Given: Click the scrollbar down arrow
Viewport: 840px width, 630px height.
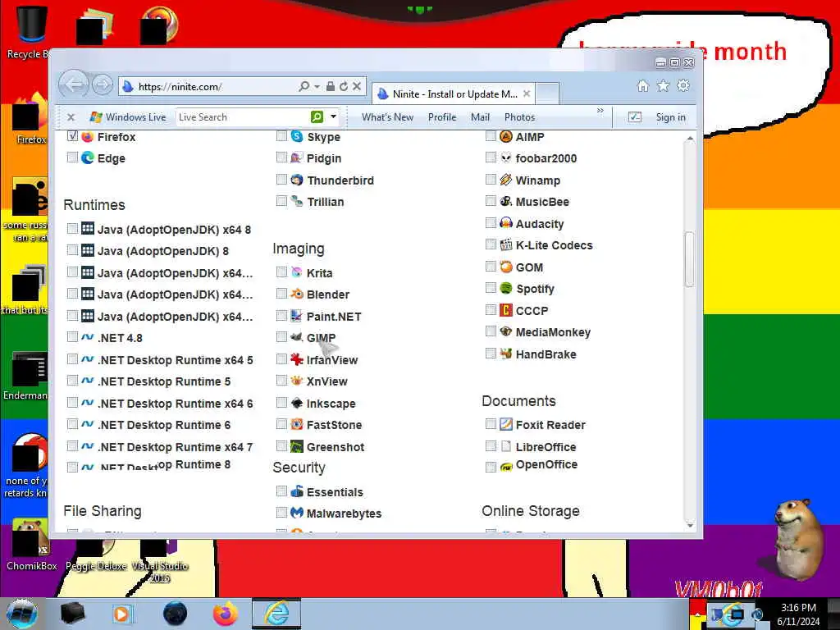Looking at the screenshot, I should 690,526.
